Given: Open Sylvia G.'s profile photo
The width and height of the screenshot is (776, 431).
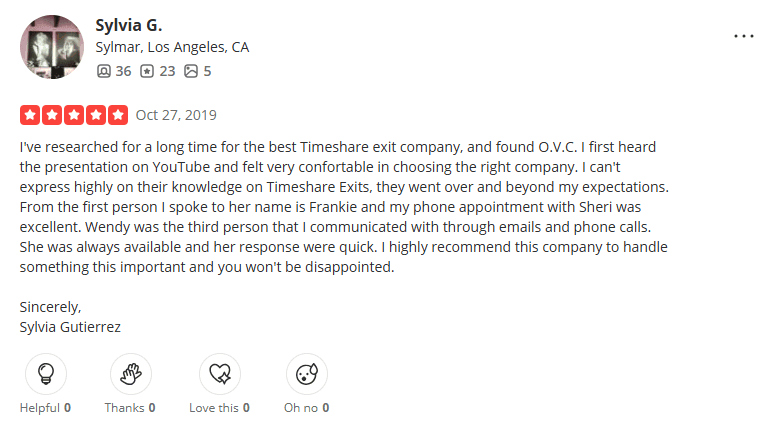Looking at the screenshot, I should pos(52,47).
